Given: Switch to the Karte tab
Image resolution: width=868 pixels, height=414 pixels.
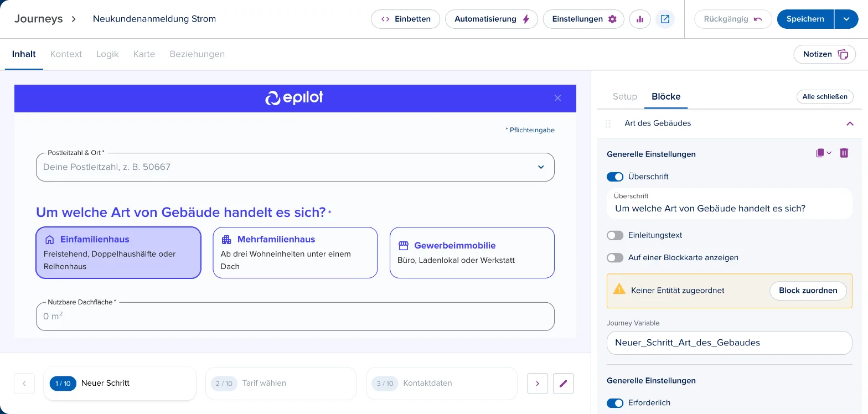Looking at the screenshot, I should pos(144,54).
